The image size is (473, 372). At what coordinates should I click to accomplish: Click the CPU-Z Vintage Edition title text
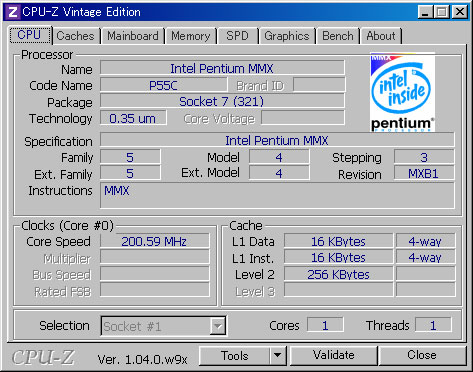[x=81, y=12]
